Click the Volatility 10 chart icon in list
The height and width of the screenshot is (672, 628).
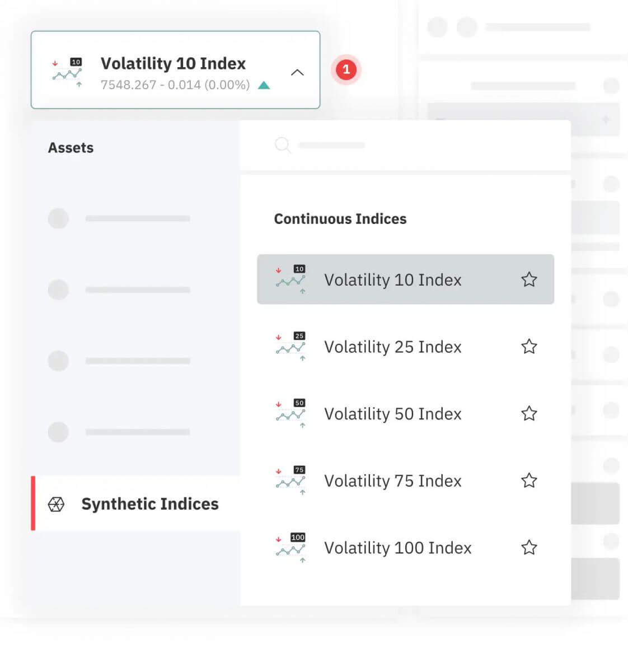[290, 279]
